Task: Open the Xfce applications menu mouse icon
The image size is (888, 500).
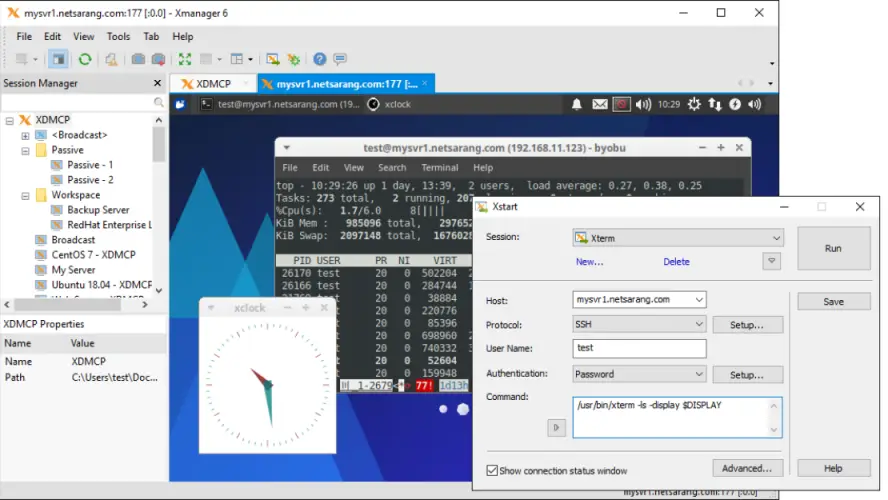Action: pos(180,104)
